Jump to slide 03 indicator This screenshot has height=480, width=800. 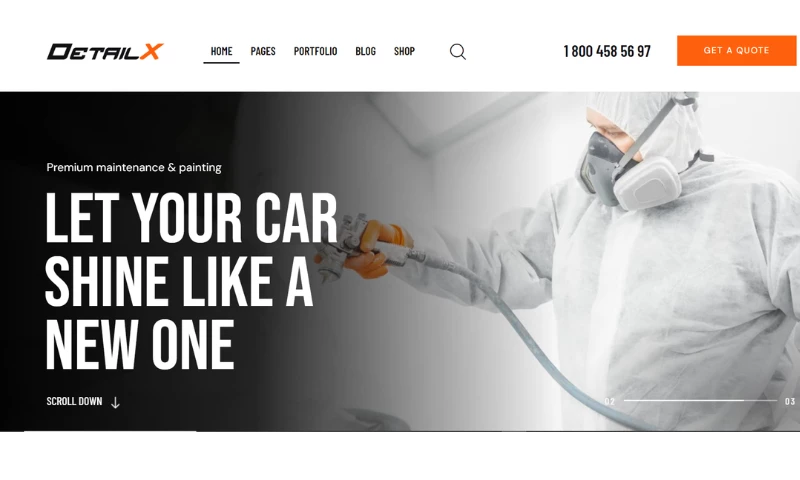tap(790, 401)
